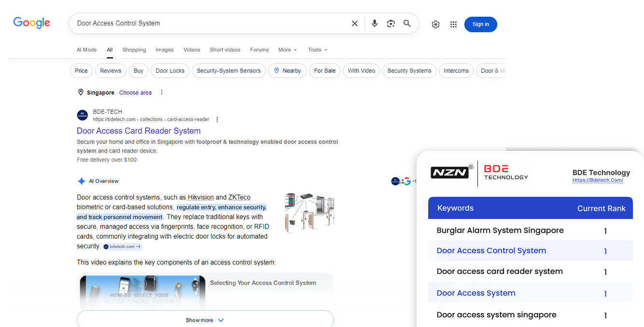Apply the With Video filter chip
This screenshot has height=327, width=644.
[362, 70]
